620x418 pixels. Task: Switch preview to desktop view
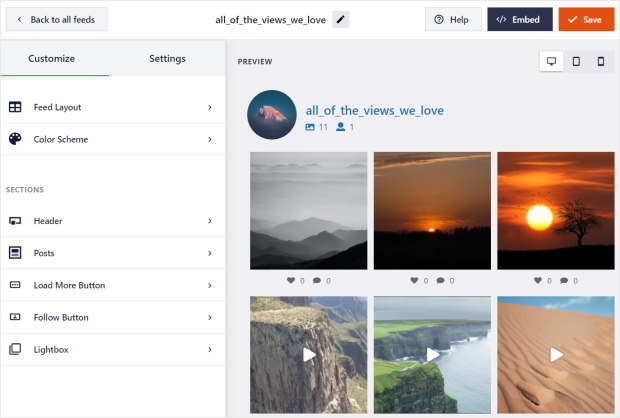pos(551,61)
